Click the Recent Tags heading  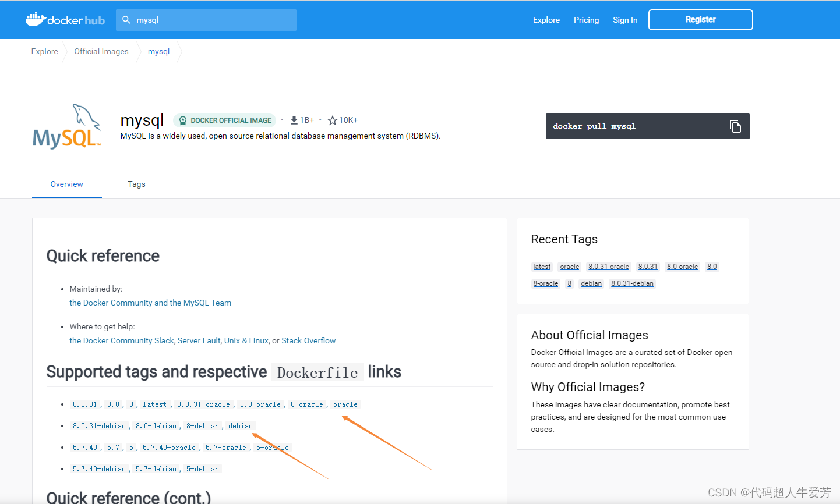[564, 239]
